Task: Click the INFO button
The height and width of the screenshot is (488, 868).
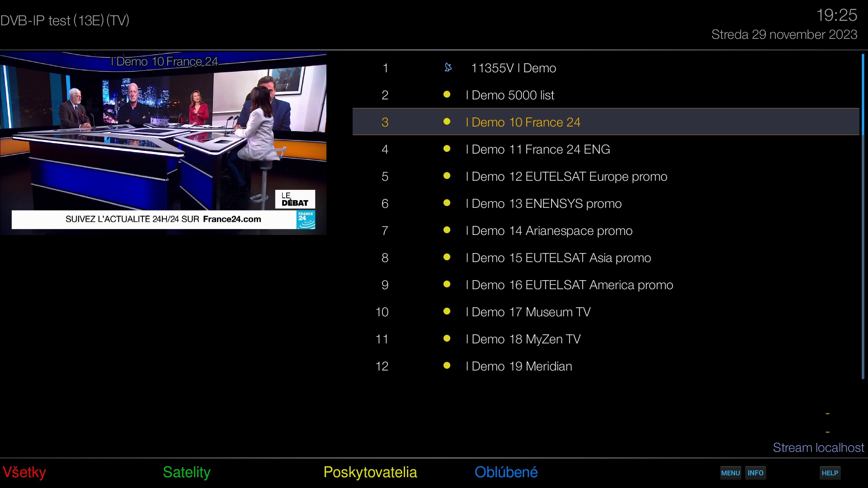Action: (x=755, y=473)
